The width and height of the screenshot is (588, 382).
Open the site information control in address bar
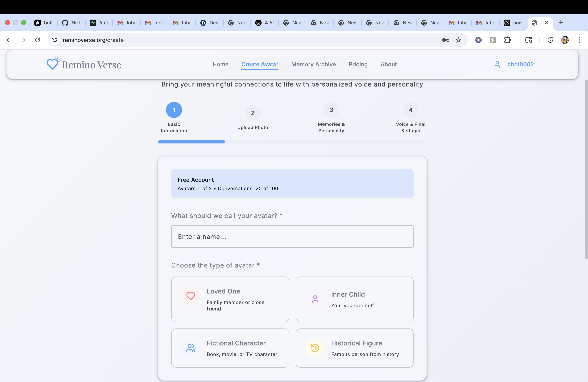click(55, 40)
